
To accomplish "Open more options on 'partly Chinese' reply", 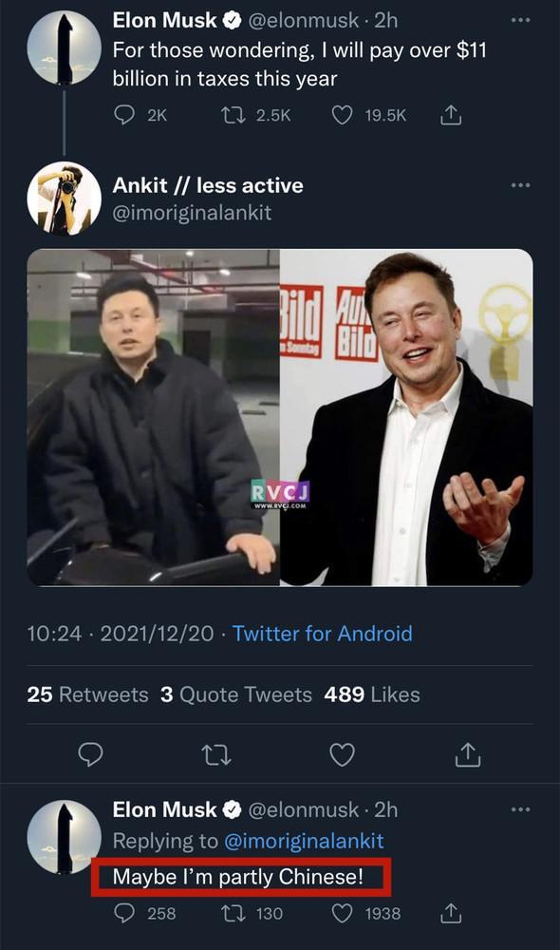I will click(520, 808).
